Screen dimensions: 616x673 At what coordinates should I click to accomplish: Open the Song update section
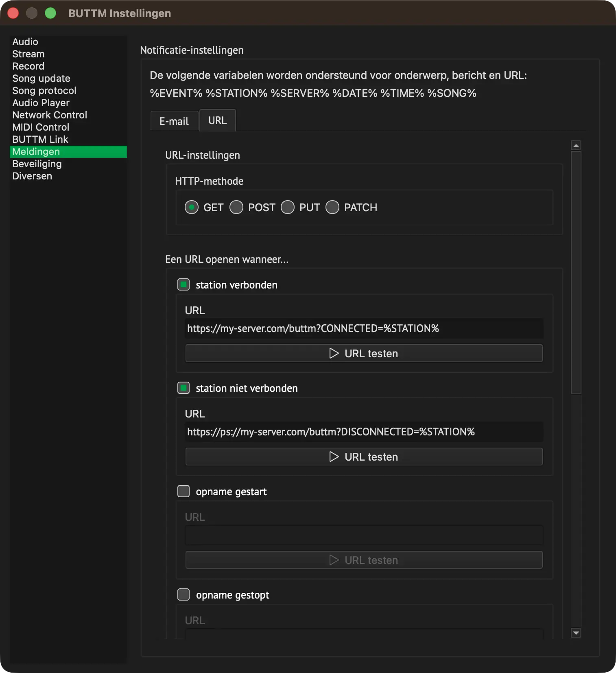[68, 78]
